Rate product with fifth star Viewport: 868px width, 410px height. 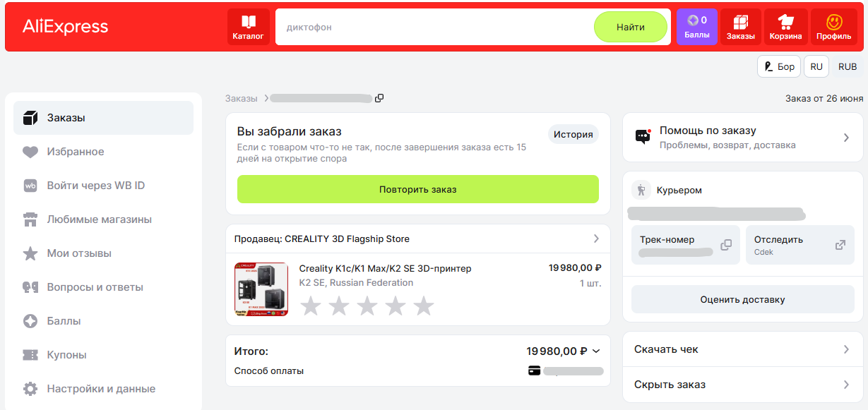click(424, 306)
